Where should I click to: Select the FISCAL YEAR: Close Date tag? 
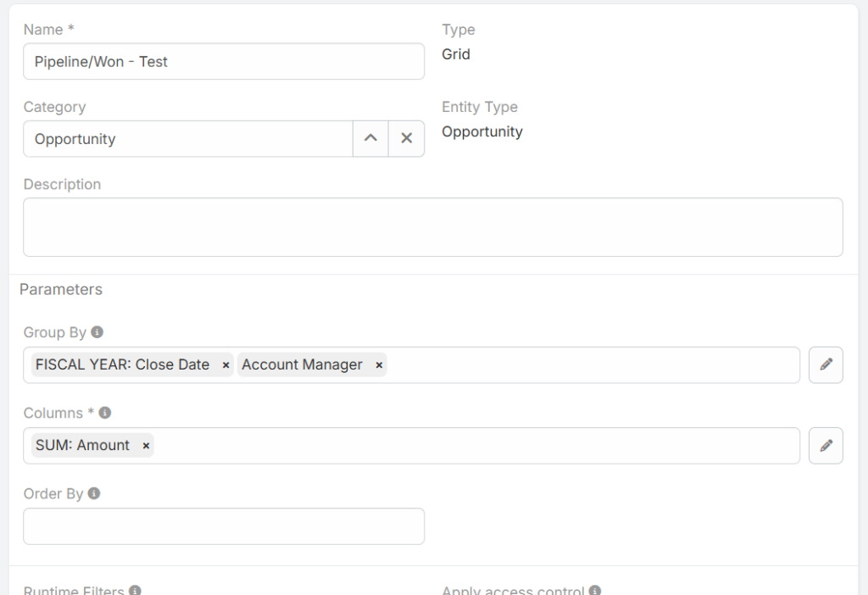pyautogui.click(x=122, y=364)
